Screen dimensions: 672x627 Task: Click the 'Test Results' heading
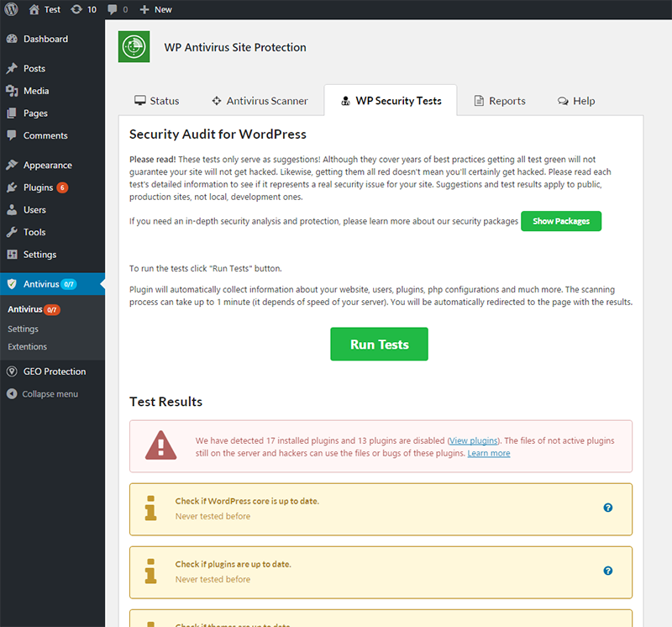[x=165, y=402]
